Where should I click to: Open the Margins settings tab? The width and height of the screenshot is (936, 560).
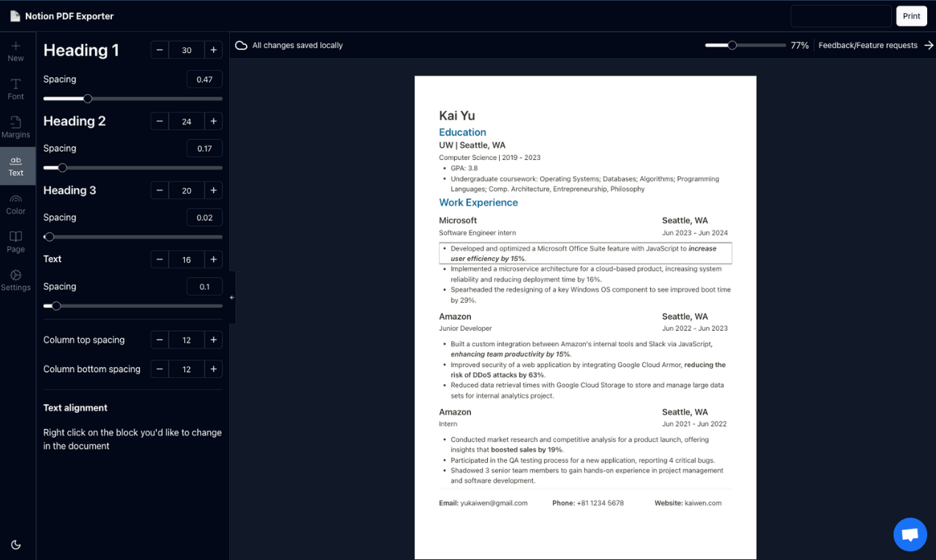pyautogui.click(x=15, y=127)
